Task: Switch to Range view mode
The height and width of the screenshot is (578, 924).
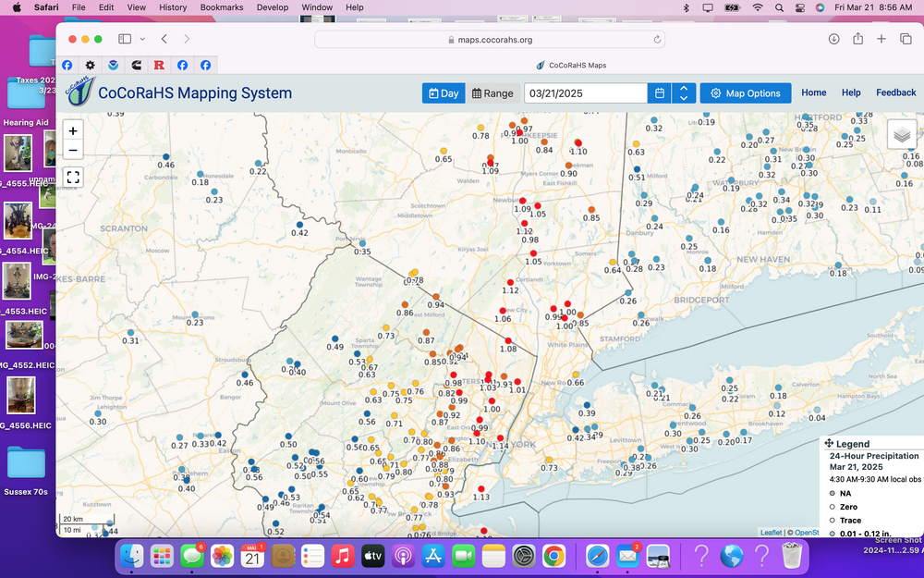Action: pyautogui.click(x=492, y=93)
